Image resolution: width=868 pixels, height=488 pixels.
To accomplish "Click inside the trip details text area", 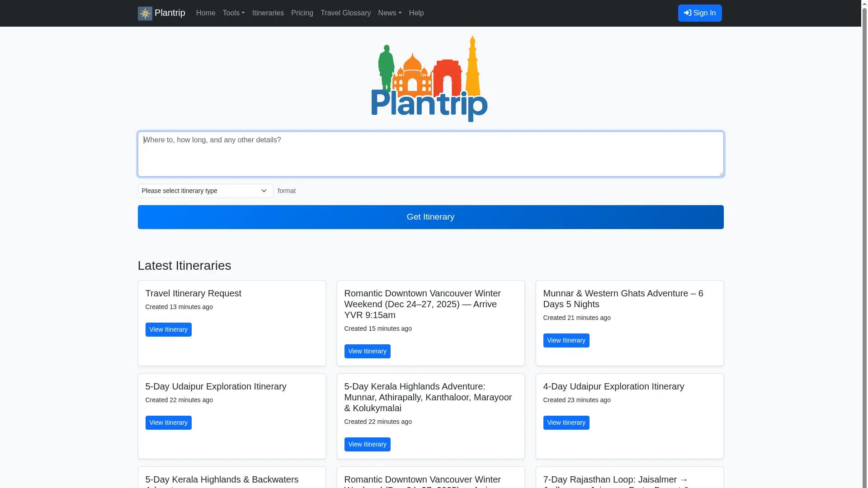I will (430, 154).
